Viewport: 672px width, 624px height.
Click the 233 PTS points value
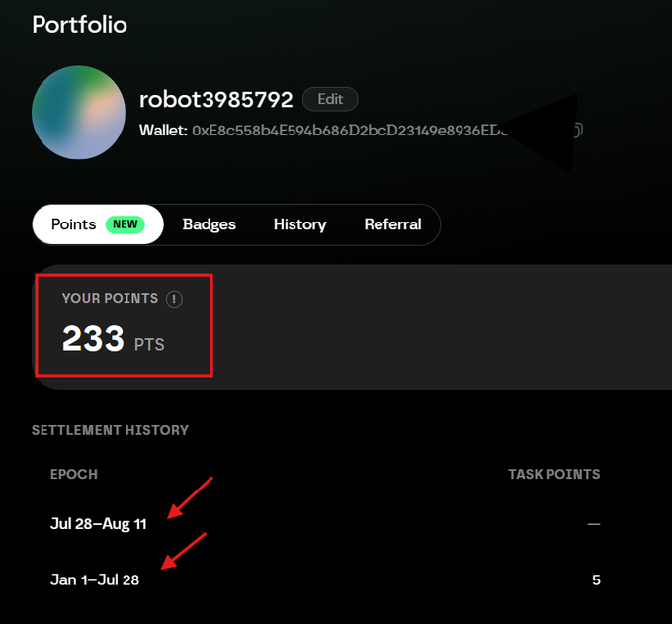pyautogui.click(x=113, y=339)
